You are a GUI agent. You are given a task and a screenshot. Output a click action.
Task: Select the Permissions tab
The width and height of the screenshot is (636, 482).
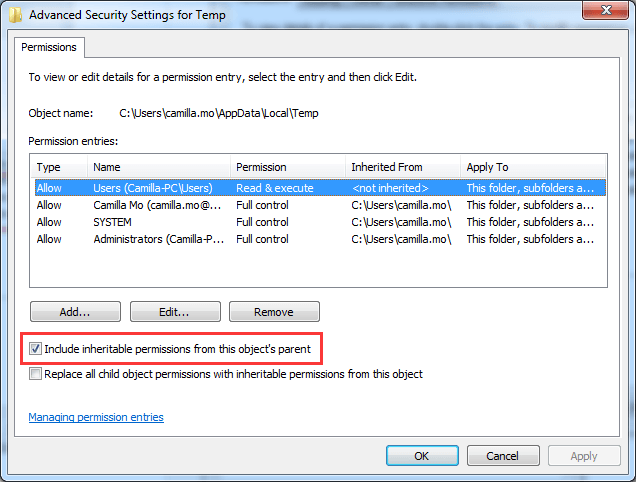coord(51,47)
